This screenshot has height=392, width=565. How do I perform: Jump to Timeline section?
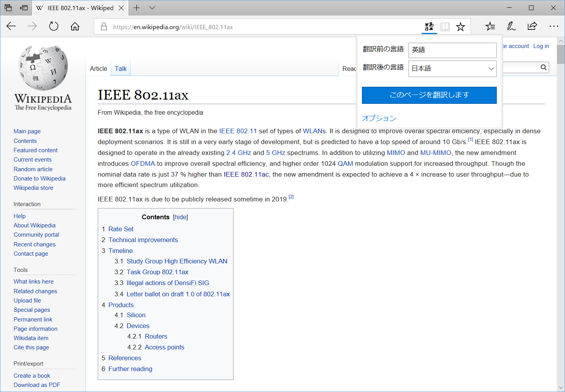click(x=121, y=251)
